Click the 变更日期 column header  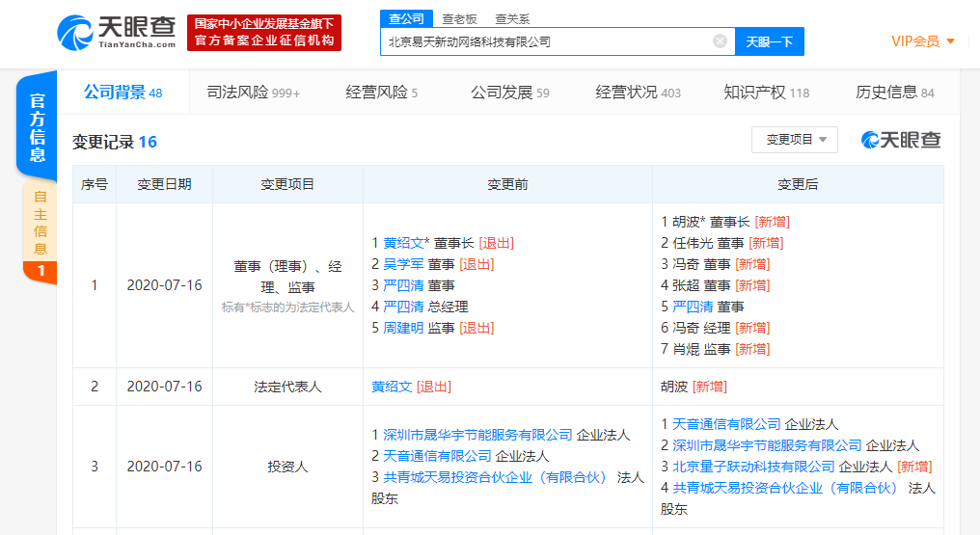point(164,184)
